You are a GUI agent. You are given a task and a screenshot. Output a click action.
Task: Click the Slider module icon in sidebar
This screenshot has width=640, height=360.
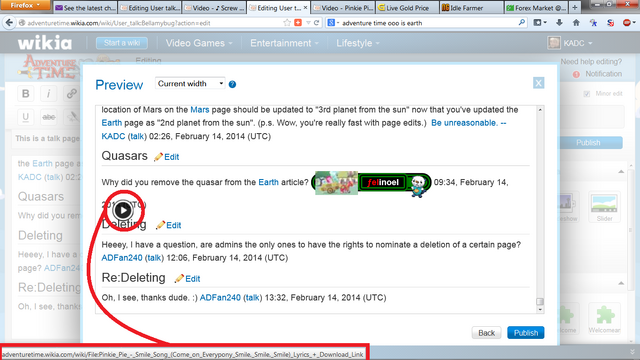coord(604,206)
